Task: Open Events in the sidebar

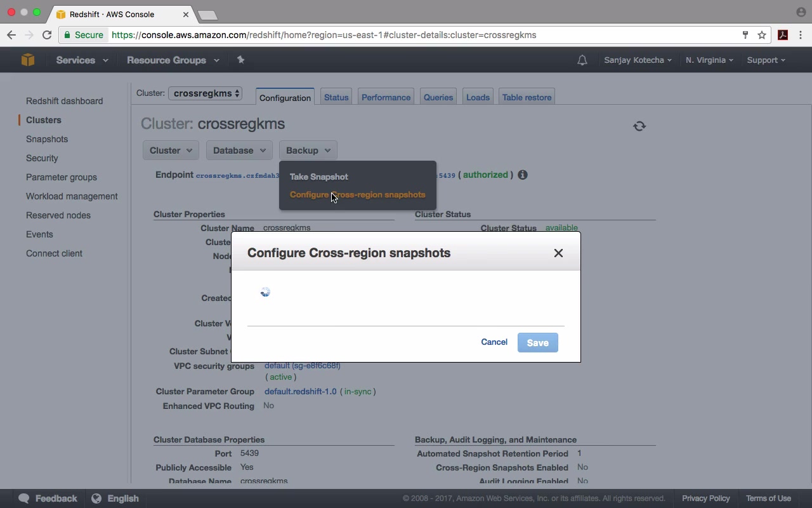Action: (x=39, y=234)
